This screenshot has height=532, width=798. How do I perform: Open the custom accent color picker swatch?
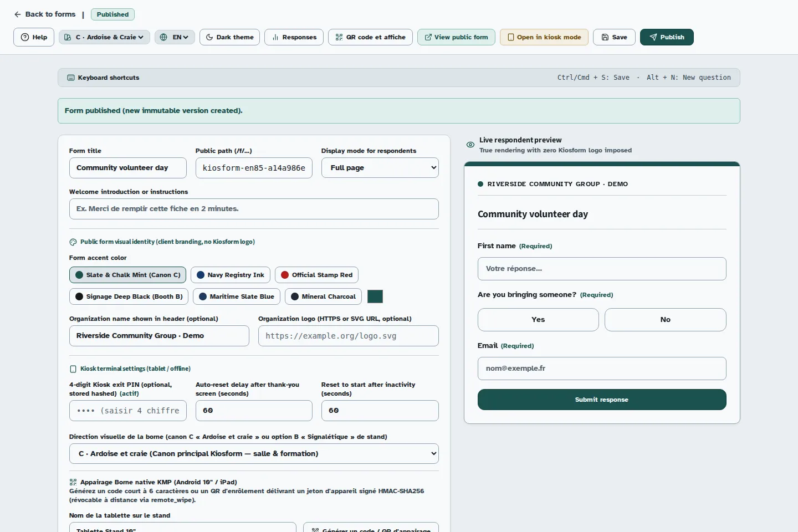375,296
